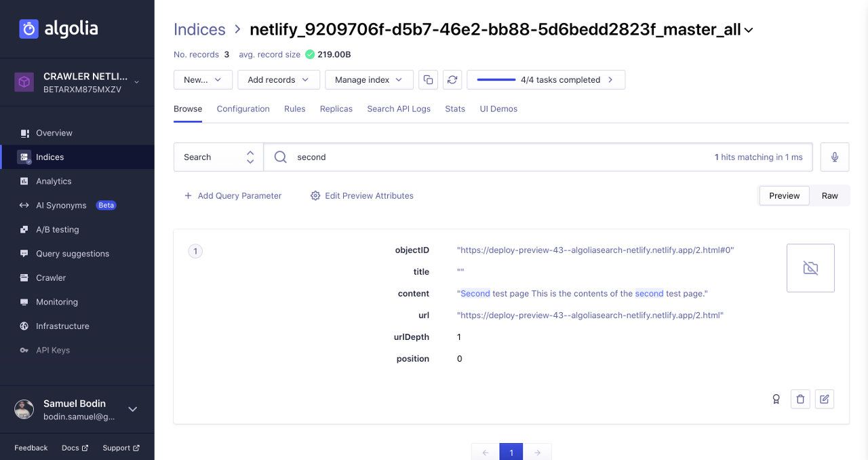Click Add Query Parameter

233,195
